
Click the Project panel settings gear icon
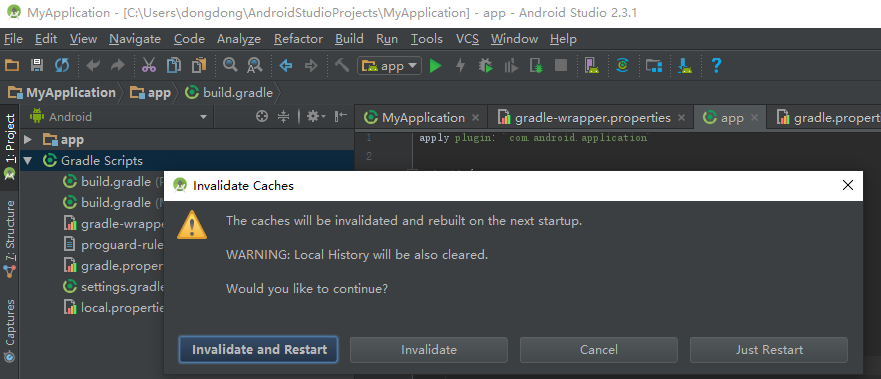(x=313, y=117)
